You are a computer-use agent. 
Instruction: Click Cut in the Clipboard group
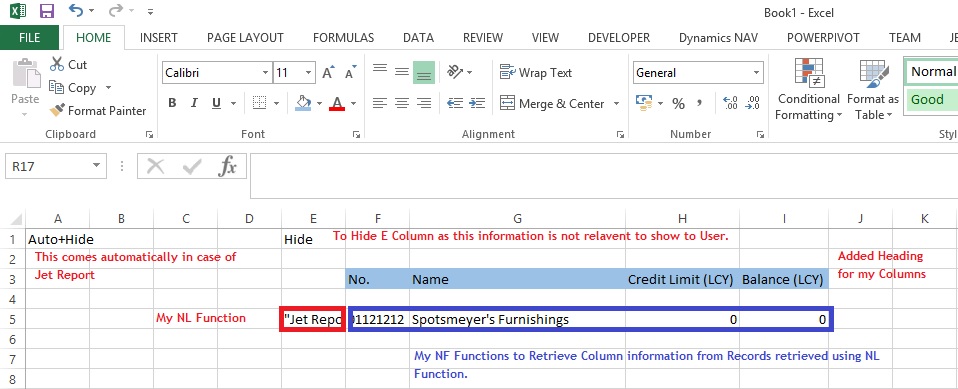pos(69,65)
